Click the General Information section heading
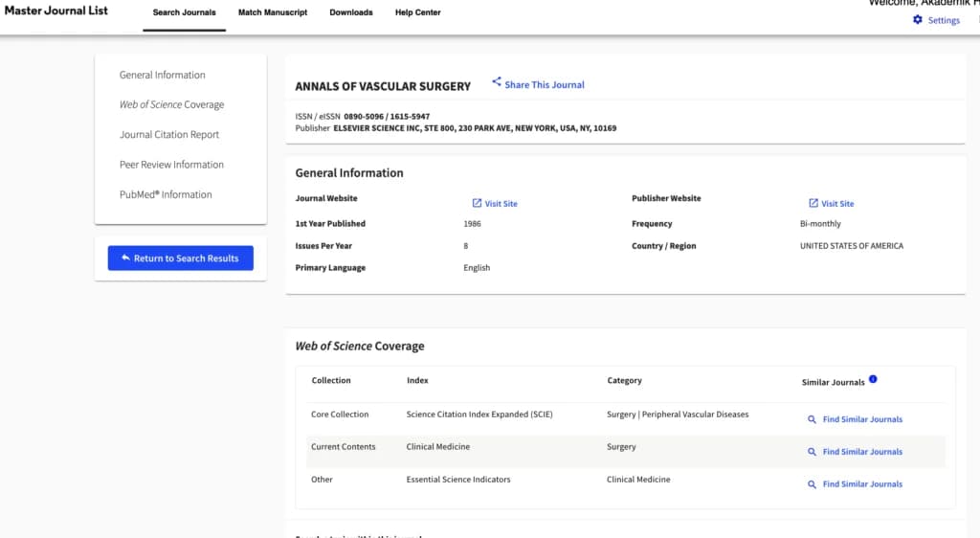 [349, 173]
